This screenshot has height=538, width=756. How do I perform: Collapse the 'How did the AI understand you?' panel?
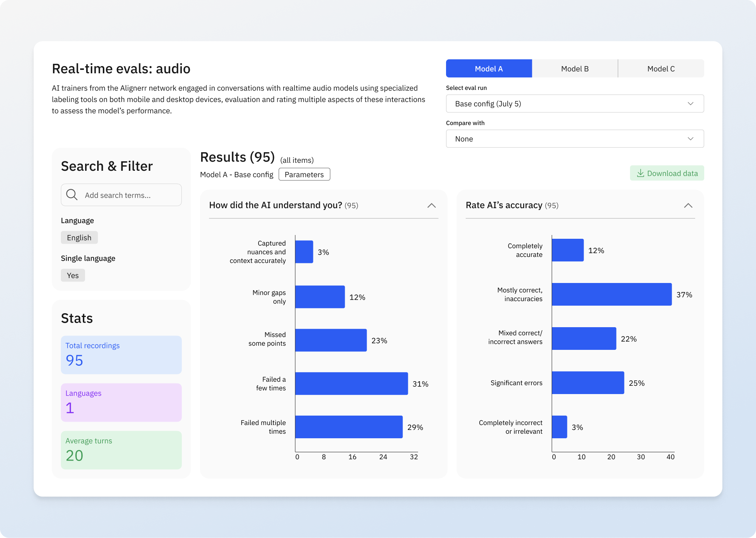pos(431,206)
